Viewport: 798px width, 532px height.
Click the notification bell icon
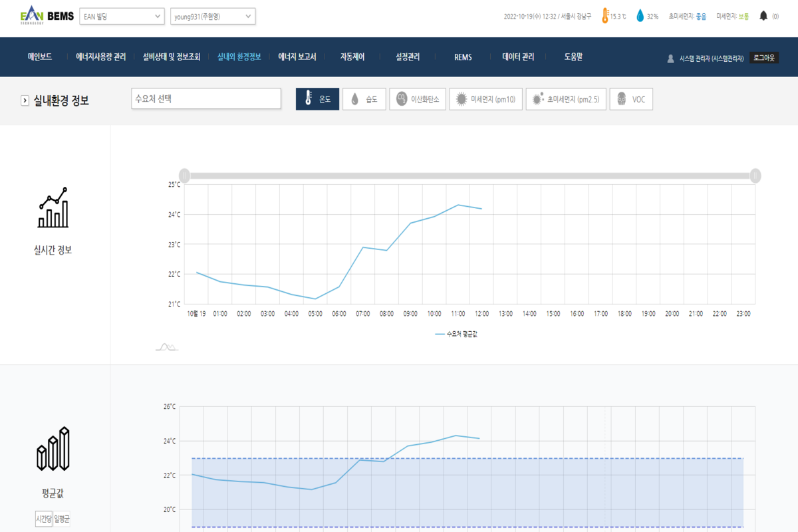coord(763,16)
